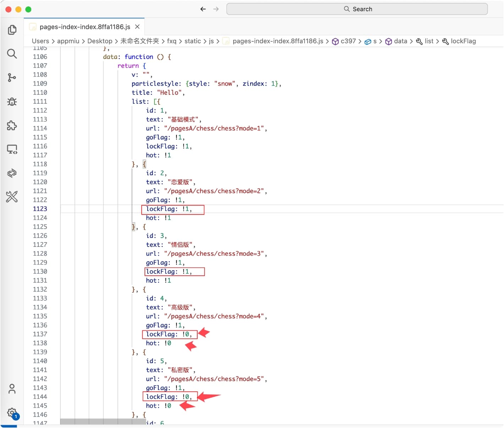Click the horizontal scrollbar at editor bottom
The height and width of the screenshot is (428, 504).
click(x=103, y=422)
